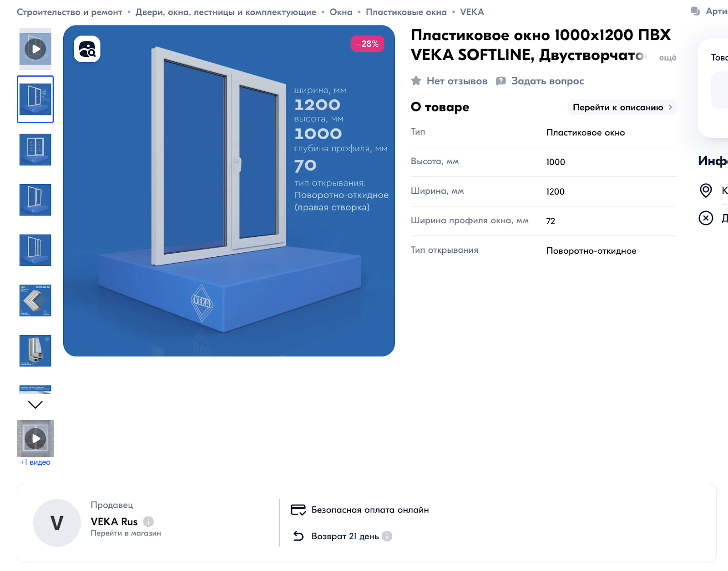Click the star icon next to Нет отзывов
Screen dimensions: 728x571
[416, 81]
